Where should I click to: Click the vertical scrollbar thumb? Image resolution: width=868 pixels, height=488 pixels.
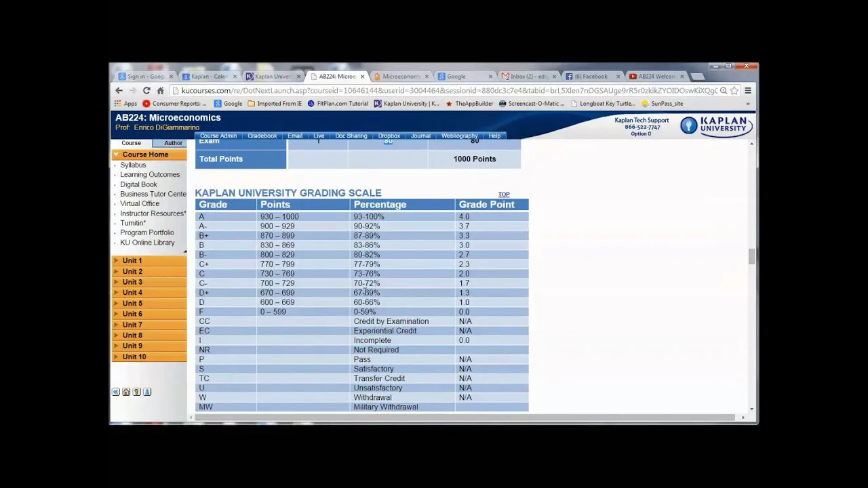point(751,256)
